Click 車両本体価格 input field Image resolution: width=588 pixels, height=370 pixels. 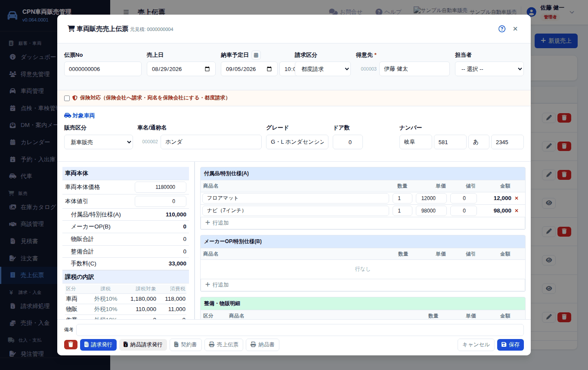(161, 187)
